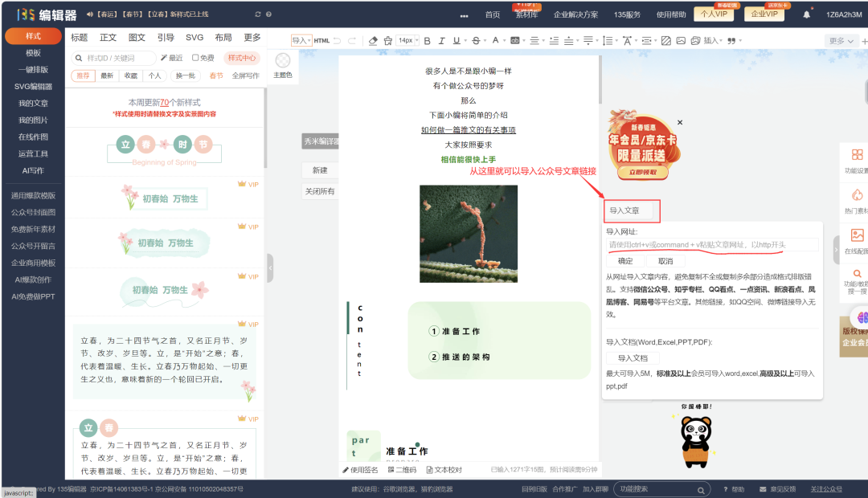868x498 pixels.
Task: Open the 正文 style tab
Action: (x=108, y=38)
